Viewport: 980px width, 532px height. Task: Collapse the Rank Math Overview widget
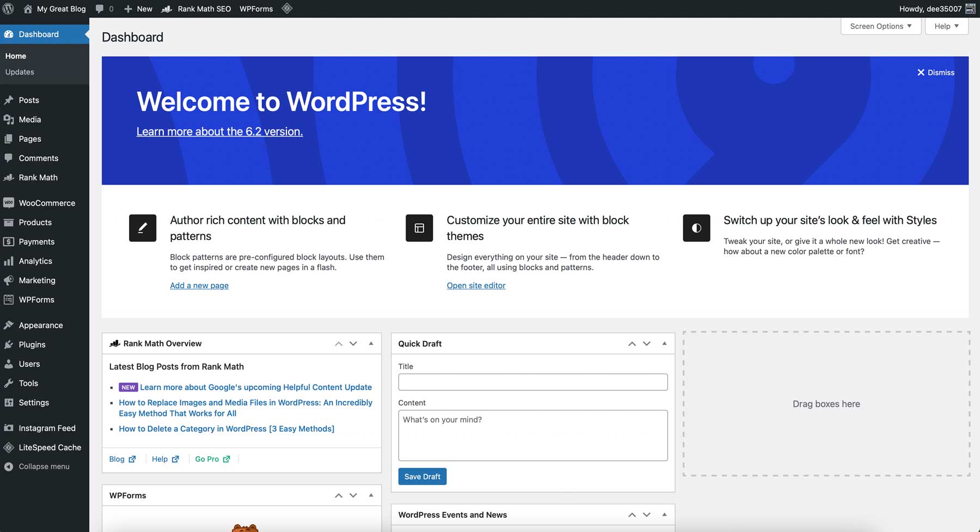371,343
